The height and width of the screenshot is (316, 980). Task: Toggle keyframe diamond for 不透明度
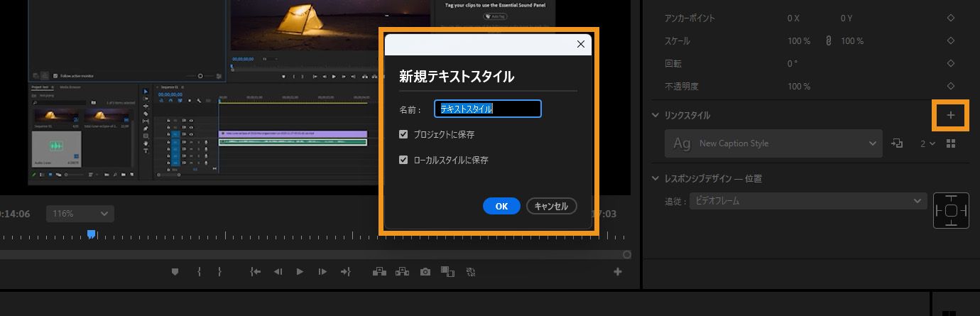click(x=951, y=87)
